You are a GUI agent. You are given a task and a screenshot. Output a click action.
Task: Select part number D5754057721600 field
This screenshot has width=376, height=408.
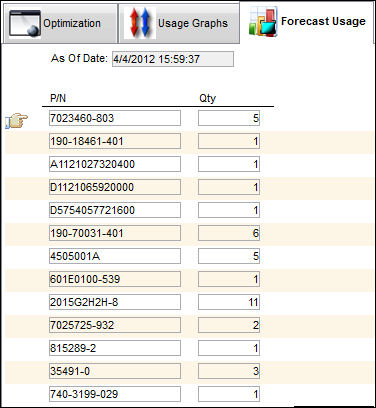tap(115, 210)
